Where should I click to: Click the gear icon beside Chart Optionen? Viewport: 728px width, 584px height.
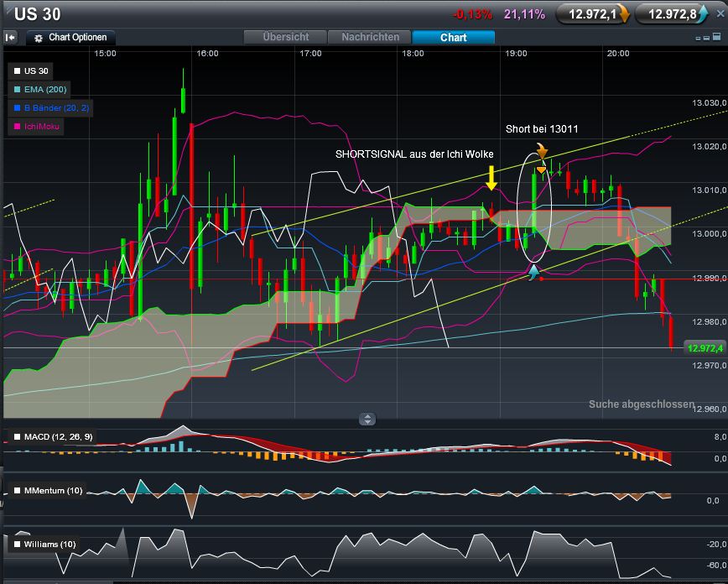39,38
